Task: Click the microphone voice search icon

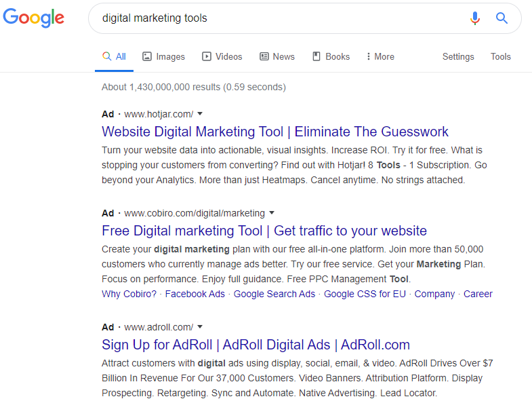Action: (x=475, y=18)
